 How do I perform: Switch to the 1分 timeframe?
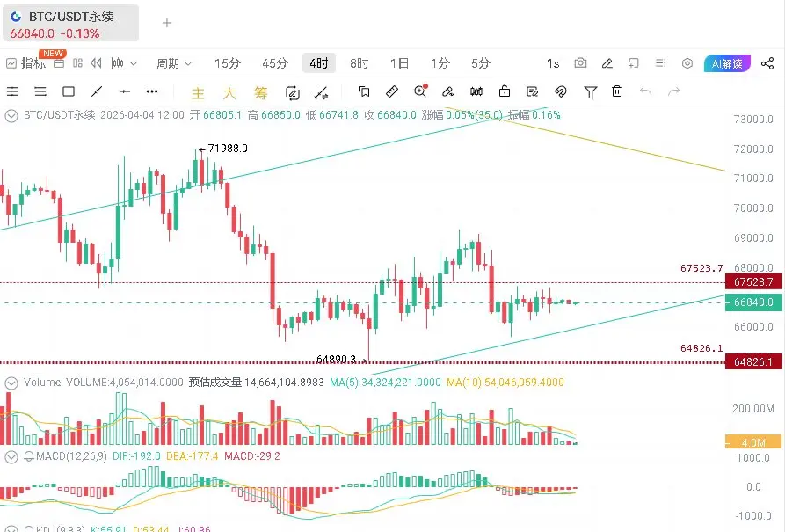pos(440,63)
